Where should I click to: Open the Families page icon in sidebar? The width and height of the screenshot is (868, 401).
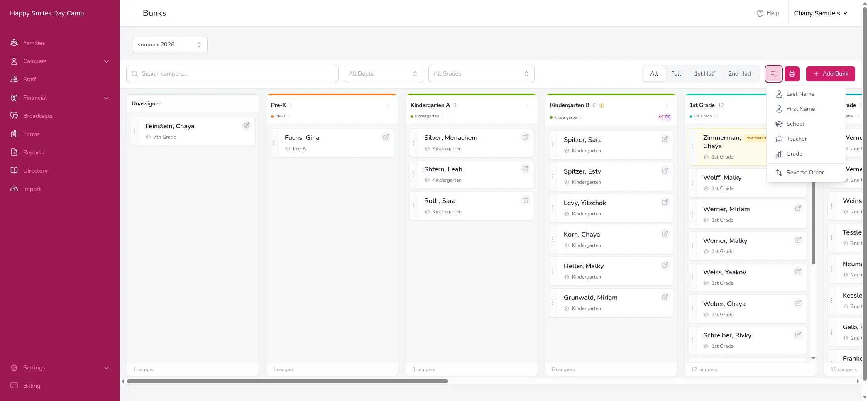14,43
